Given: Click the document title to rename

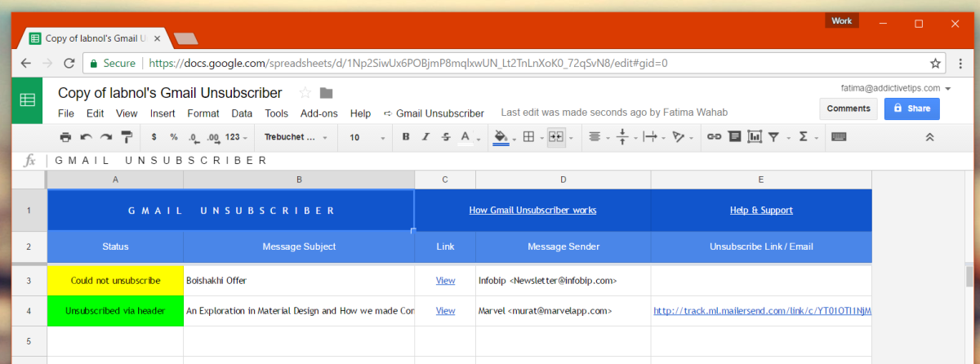Looking at the screenshot, I should click(170, 92).
